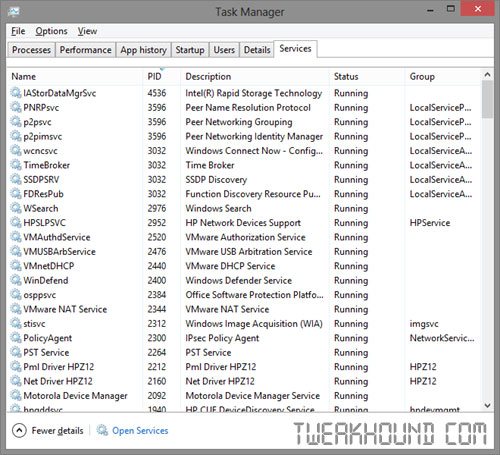Click the gear icon next to PNRPsvc

point(16,107)
